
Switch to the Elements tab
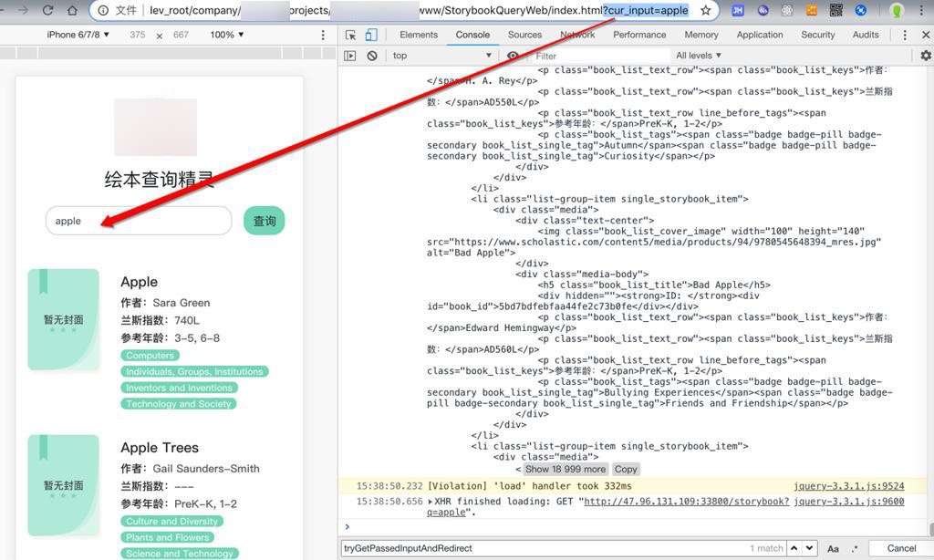click(419, 36)
